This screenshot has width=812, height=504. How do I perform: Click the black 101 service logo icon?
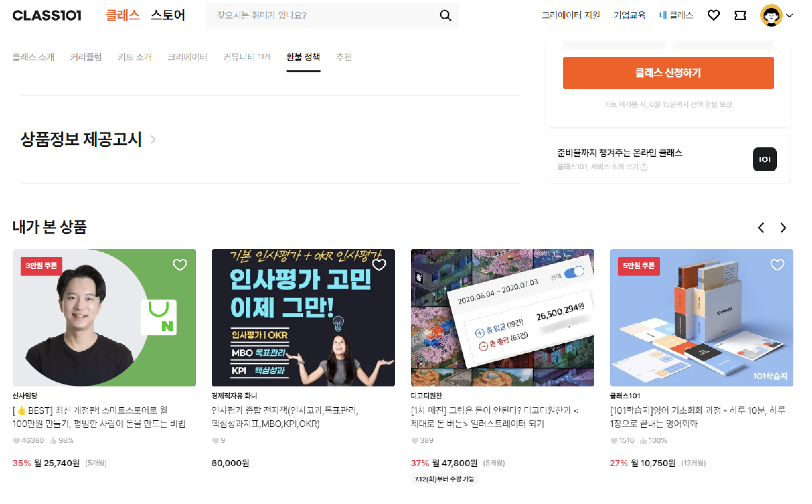764,159
